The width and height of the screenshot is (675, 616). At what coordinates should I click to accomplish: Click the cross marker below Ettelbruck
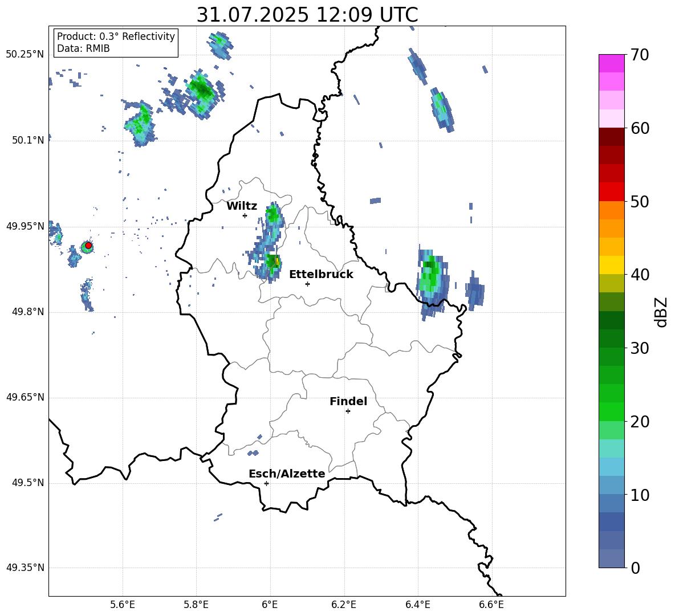pyautogui.click(x=307, y=284)
